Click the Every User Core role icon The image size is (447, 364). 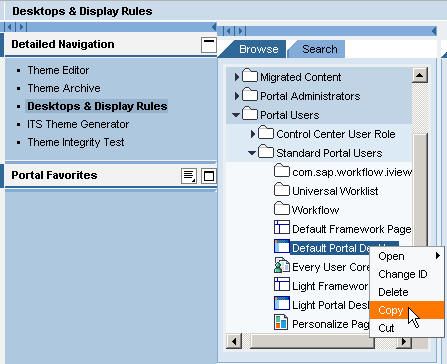pos(282,266)
